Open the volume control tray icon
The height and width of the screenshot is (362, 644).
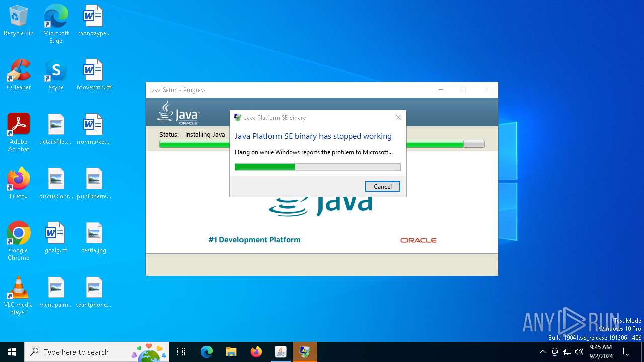[x=579, y=352]
